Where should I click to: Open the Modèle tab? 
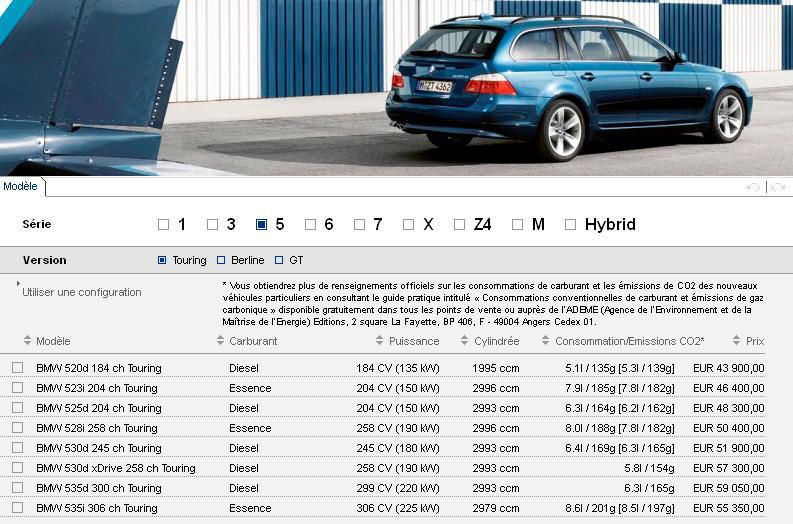point(20,186)
